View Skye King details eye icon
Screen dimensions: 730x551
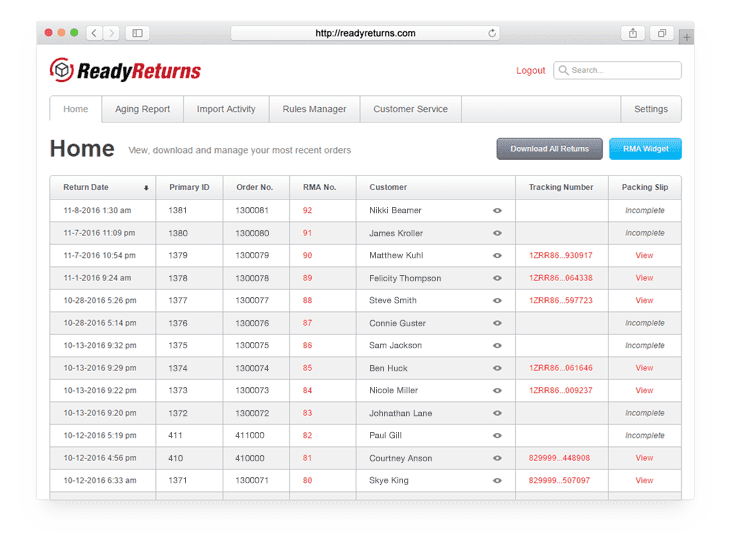497,481
